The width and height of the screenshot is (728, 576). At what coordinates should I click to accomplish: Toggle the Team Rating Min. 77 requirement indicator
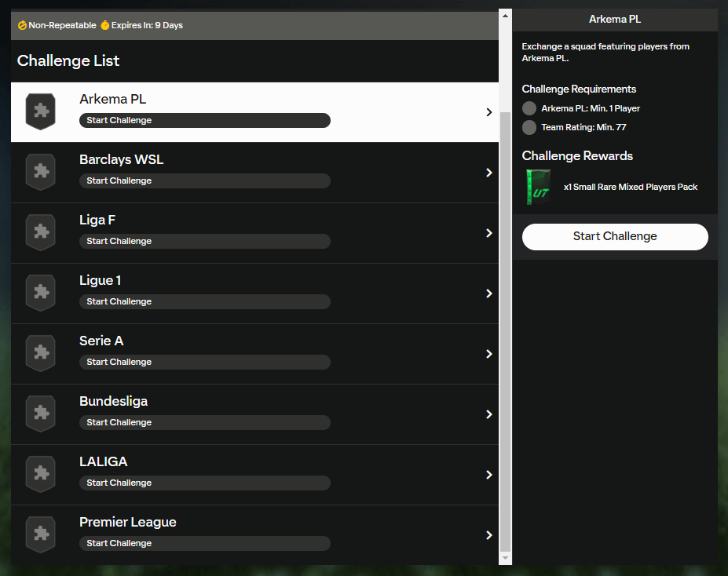click(529, 127)
